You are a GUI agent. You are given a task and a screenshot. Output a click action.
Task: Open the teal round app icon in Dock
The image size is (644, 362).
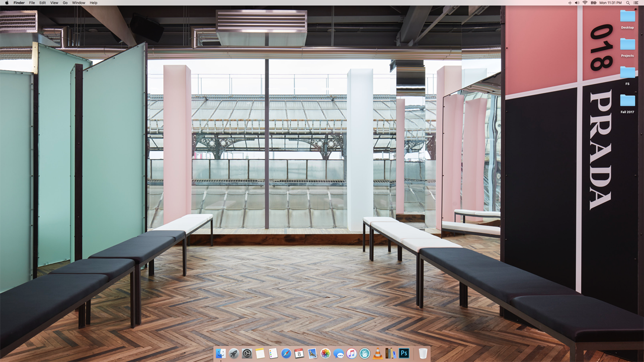[364, 353]
